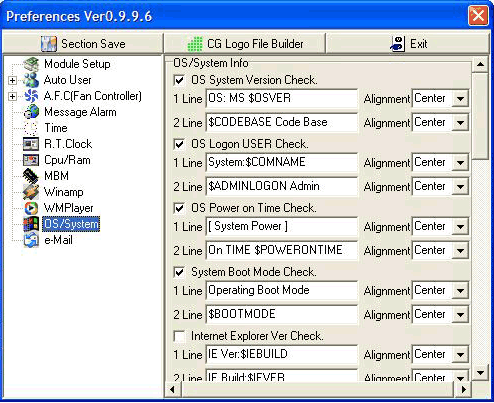Expand the Auto User tree node
Image resolution: width=494 pixels, height=403 pixels.
(12, 80)
